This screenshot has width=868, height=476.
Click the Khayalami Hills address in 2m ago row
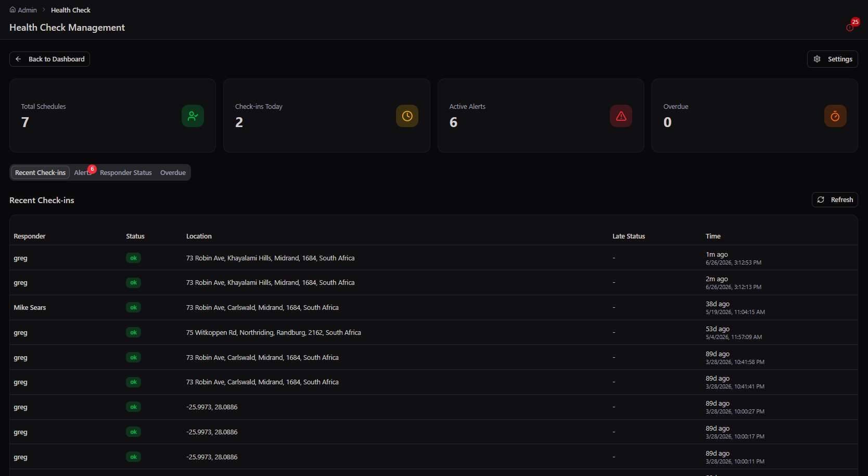click(270, 282)
